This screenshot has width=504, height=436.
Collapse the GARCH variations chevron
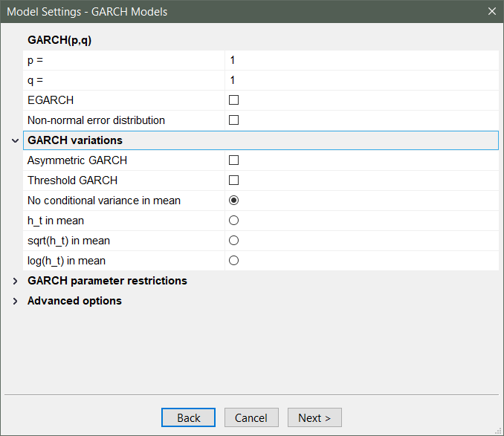(15, 140)
